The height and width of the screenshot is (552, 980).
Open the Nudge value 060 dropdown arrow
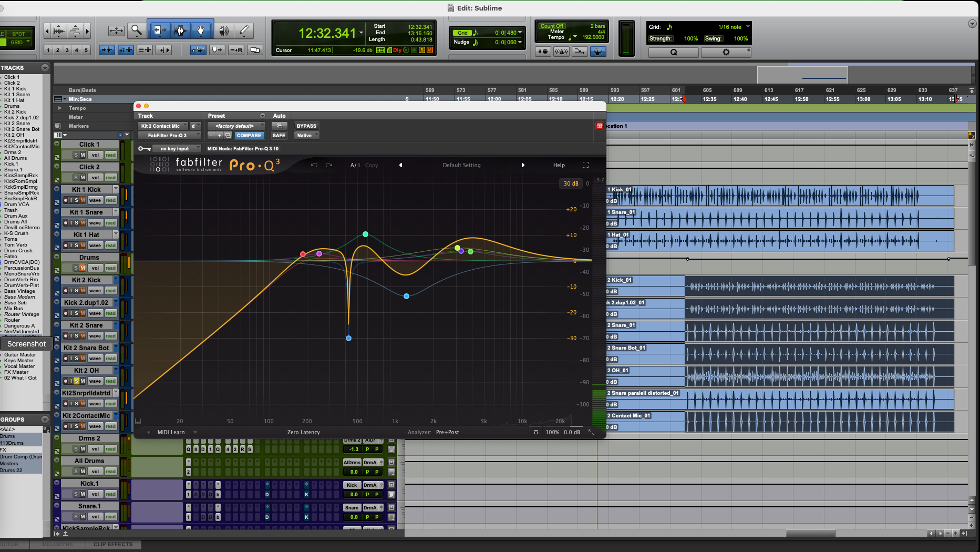pyautogui.click(x=520, y=42)
